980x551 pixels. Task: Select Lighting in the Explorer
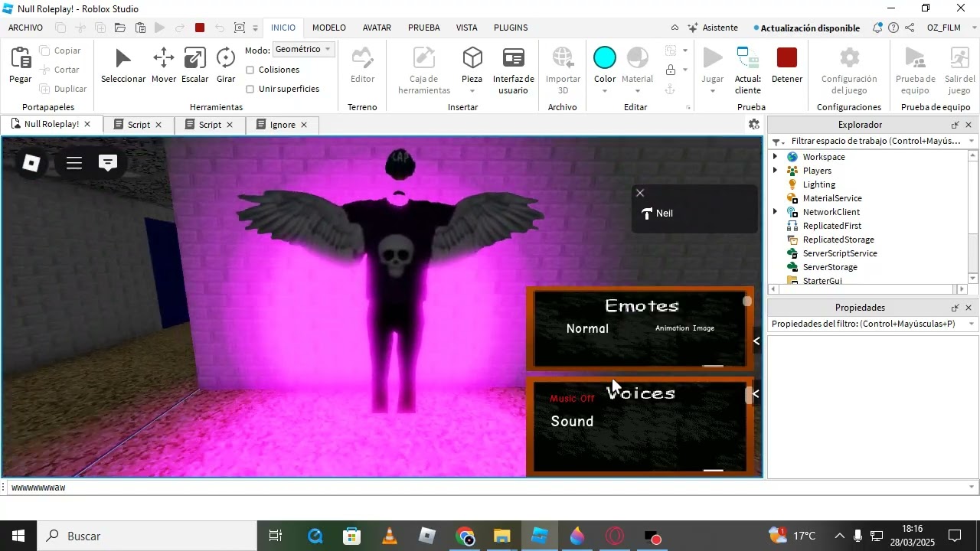coord(818,184)
